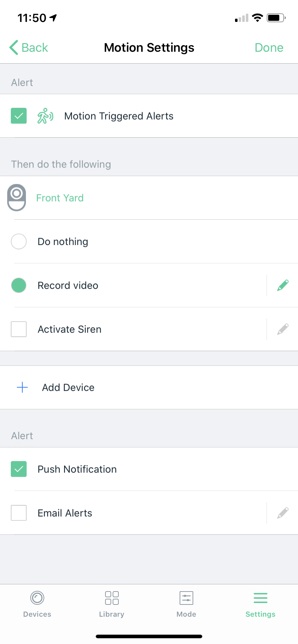Tap the motion running-person icon

click(x=45, y=116)
